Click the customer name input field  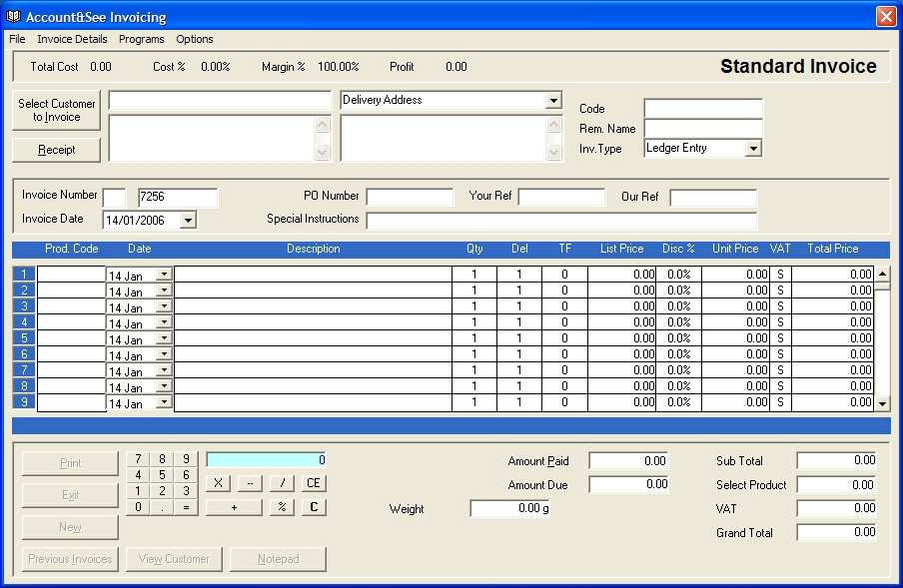pyautogui.click(x=220, y=101)
